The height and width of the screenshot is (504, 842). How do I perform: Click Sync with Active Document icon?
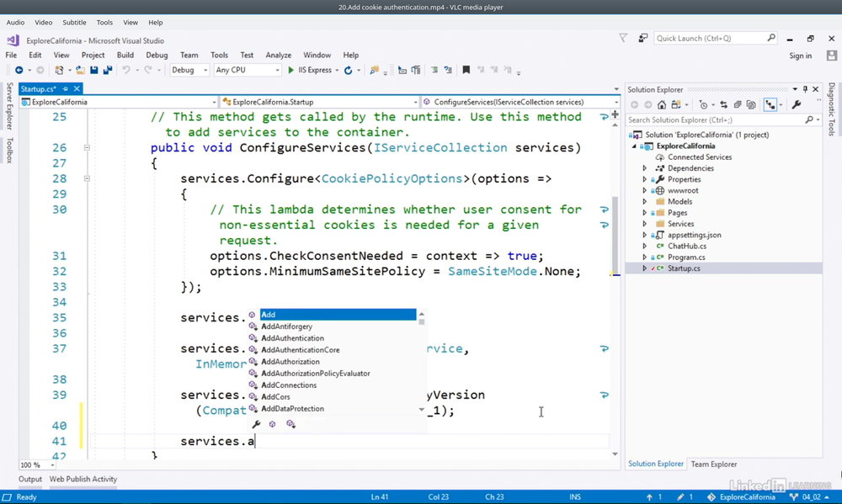723,104
